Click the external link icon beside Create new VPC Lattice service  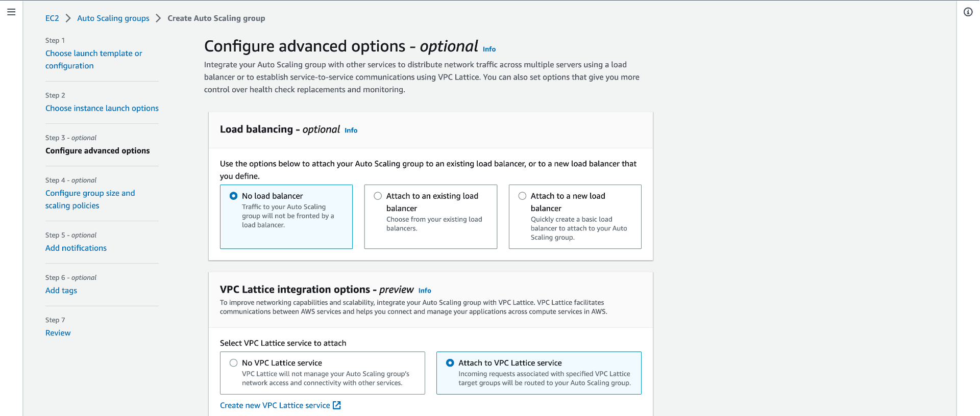[337, 405]
